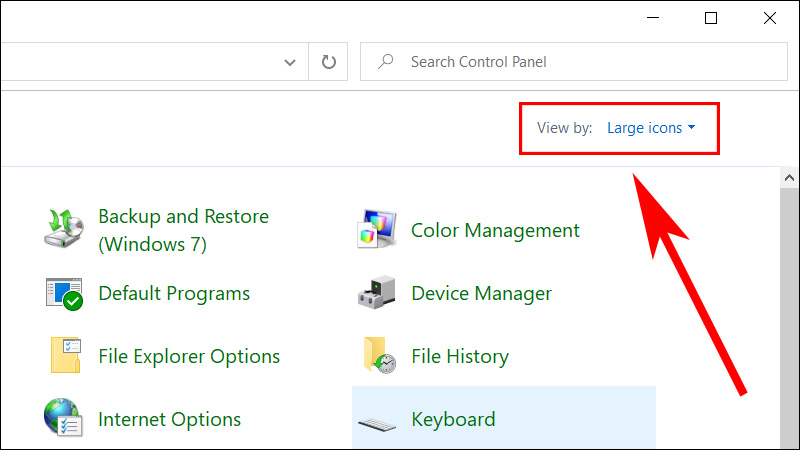Refresh the Control Panel view
The height and width of the screenshot is (450, 800).
(329, 62)
